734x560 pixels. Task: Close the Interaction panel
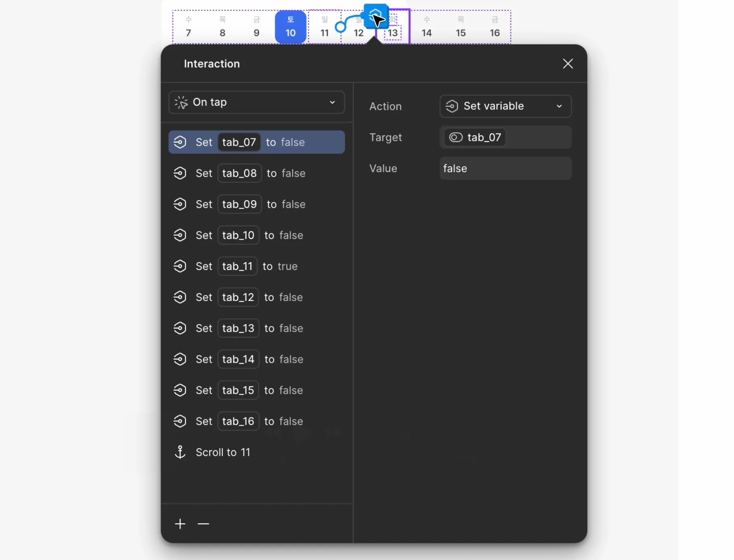point(568,64)
